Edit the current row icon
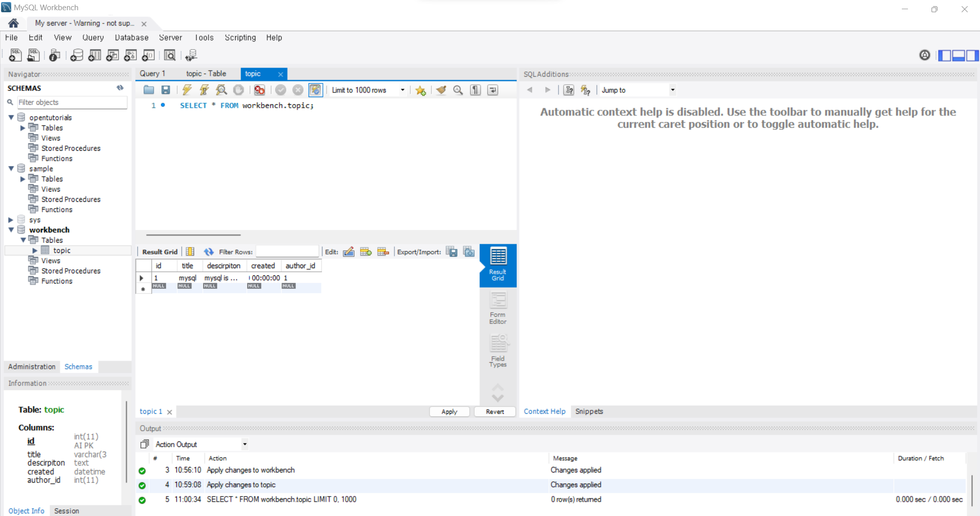The height and width of the screenshot is (516, 980). pyautogui.click(x=348, y=251)
